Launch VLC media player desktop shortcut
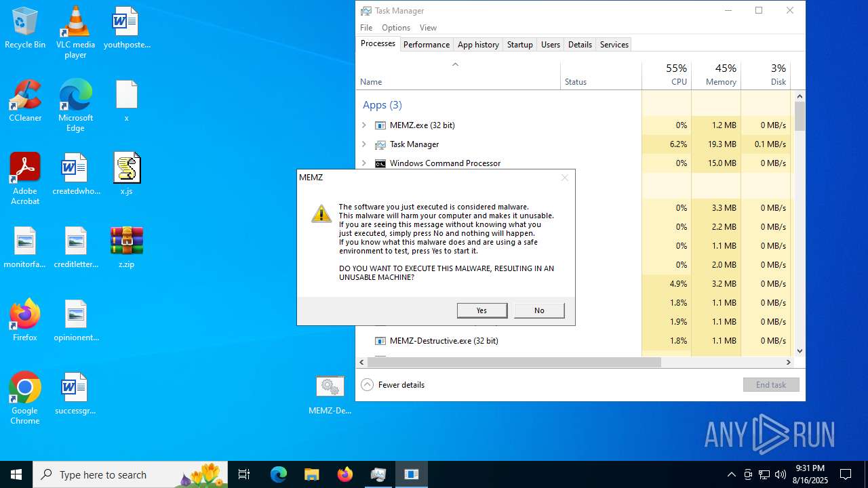 pos(75,33)
